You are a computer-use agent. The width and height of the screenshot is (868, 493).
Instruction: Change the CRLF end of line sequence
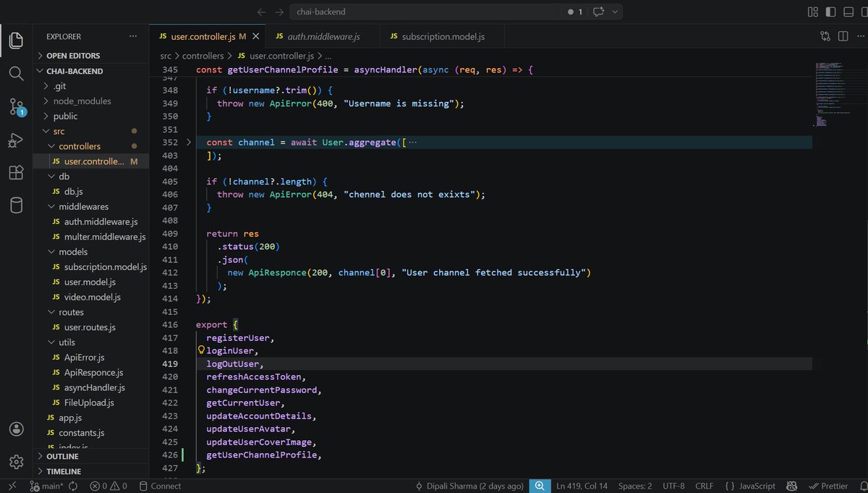click(x=705, y=486)
